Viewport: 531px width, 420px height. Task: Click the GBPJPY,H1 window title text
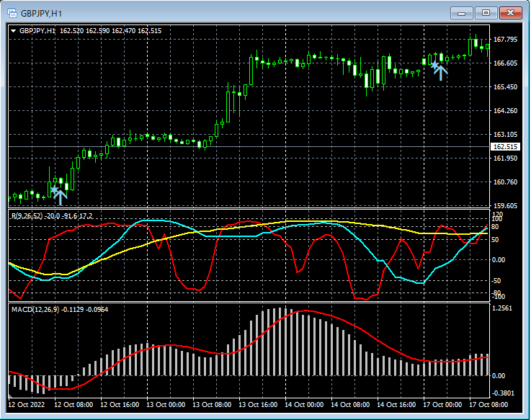point(41,14)
